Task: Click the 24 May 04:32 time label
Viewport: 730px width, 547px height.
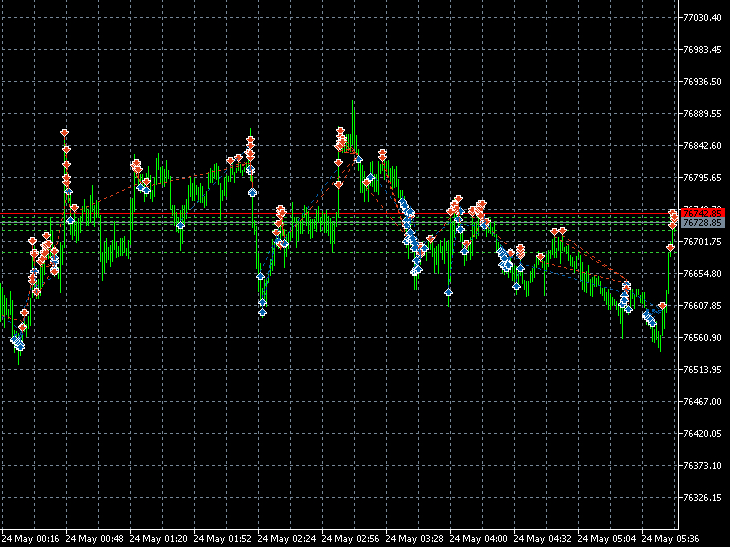Action: click(x=543, y=539)
